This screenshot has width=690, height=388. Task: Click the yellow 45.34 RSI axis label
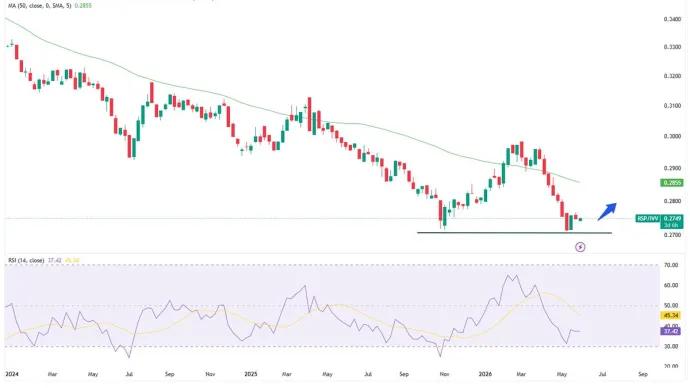click(x=671, y=315)
